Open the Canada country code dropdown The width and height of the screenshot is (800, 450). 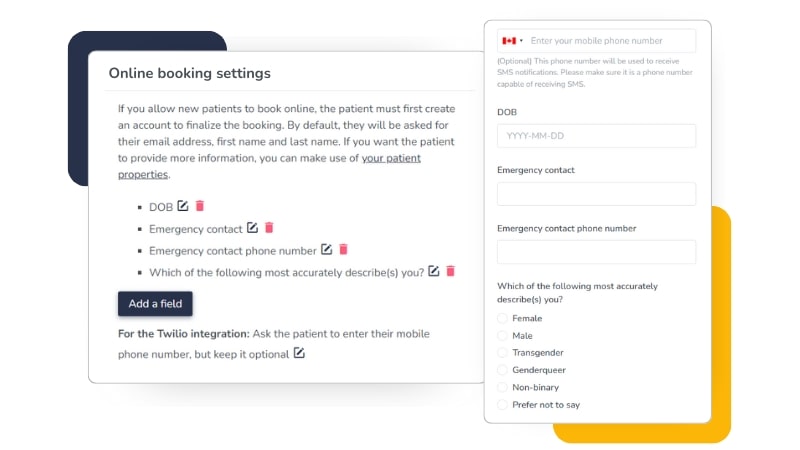coord(512,41)
